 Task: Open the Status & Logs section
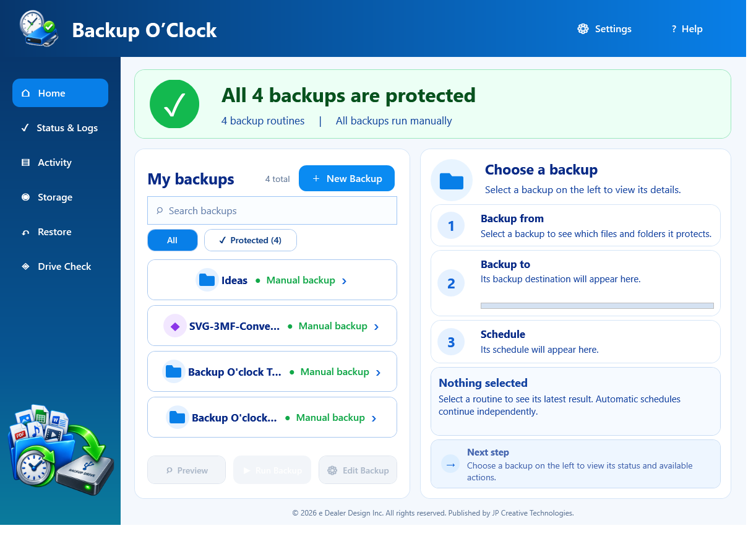[60, 128]
